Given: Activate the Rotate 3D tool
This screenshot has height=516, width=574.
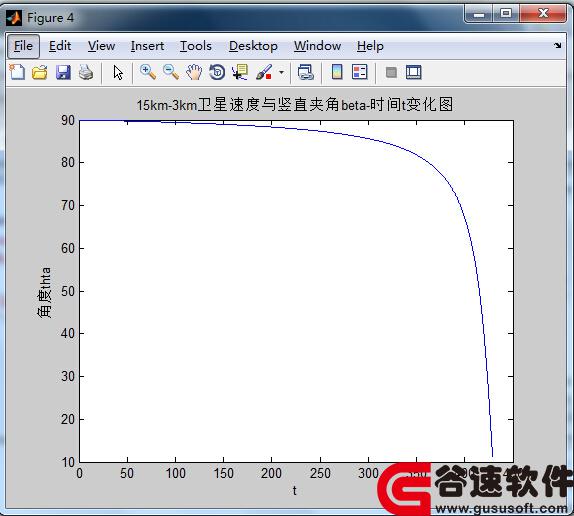Looking at the screenshot, I should tap(217, 72).
